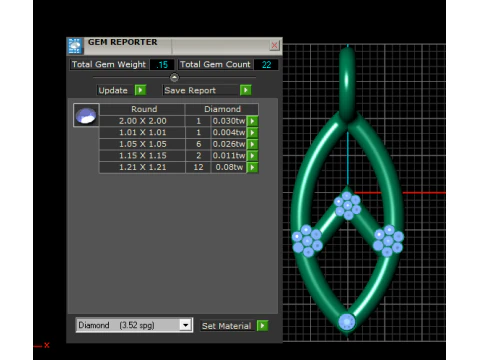
Task: Click the arrow for 1.05 X 1.05 row
Action: (x=252, y=144)
